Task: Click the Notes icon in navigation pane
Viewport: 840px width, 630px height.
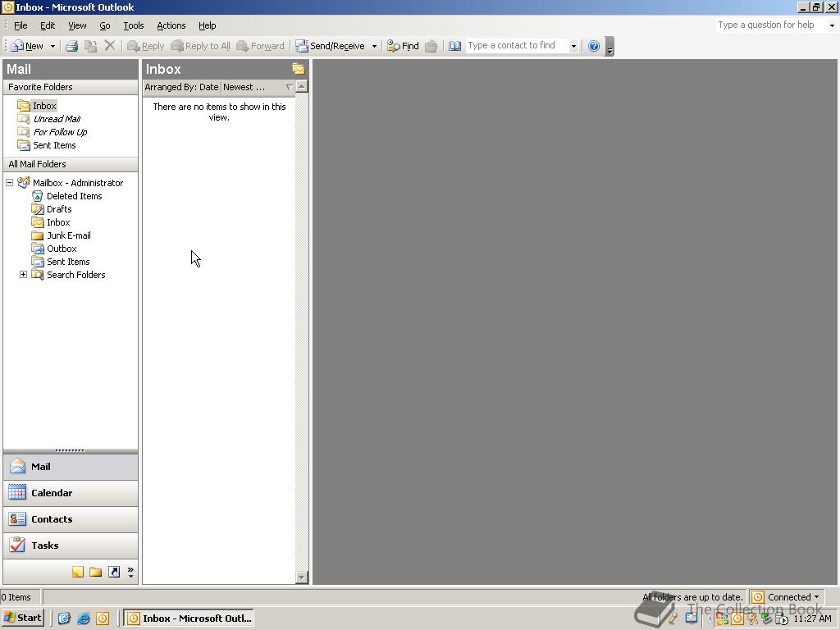Action: click(78, 572)
